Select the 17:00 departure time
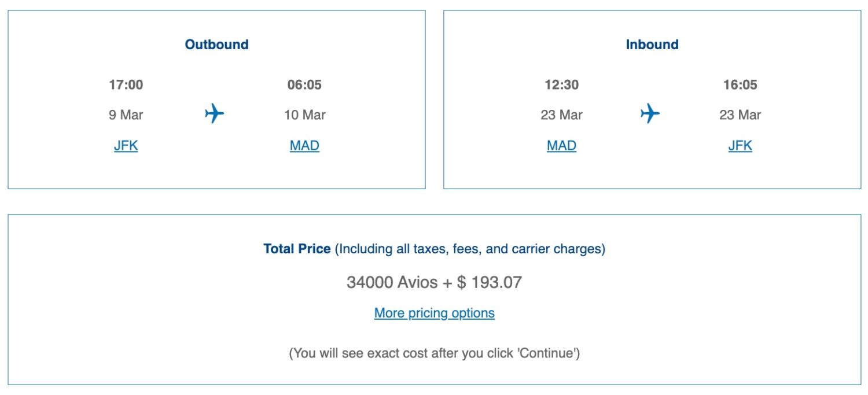 [x=125, y=84]
